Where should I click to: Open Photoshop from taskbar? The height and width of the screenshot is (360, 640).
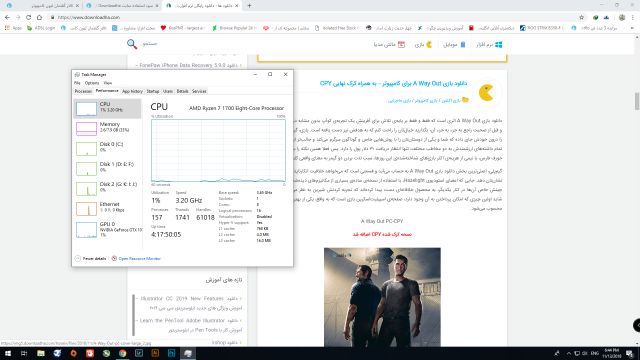[171, 353]
